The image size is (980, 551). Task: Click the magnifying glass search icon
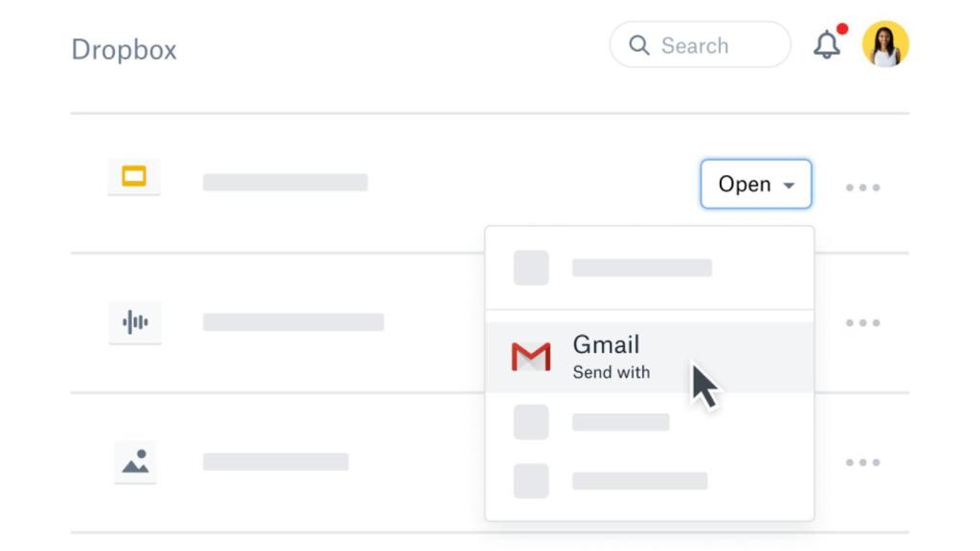tap(641, 45)
